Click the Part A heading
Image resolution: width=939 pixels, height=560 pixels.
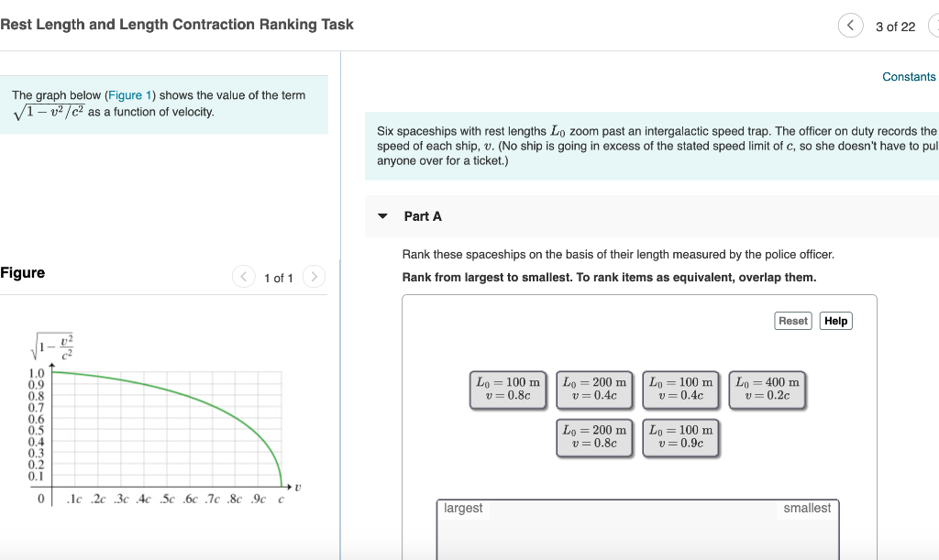[423, 216]
